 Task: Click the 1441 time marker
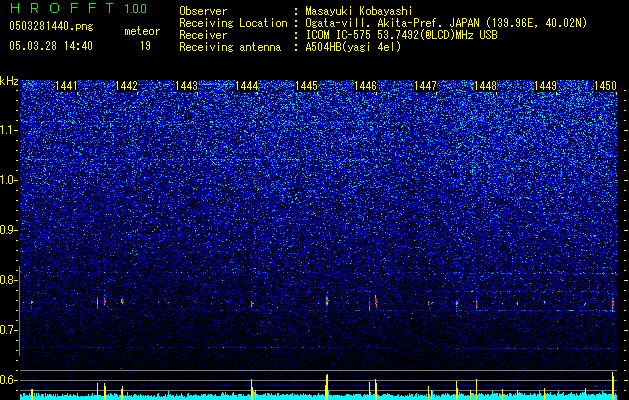pos(66,86)
